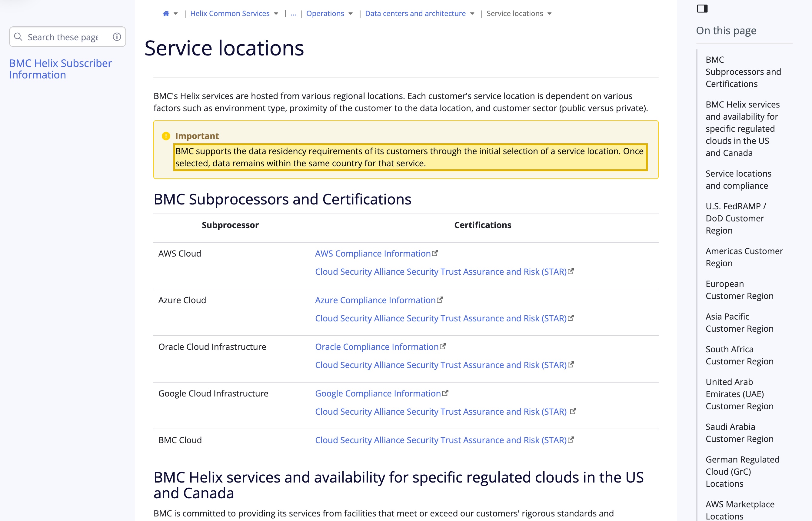The width and height of the screenshot is (812, 521).
Task: Open Oracle Compliance Information link
Action: 377,347
